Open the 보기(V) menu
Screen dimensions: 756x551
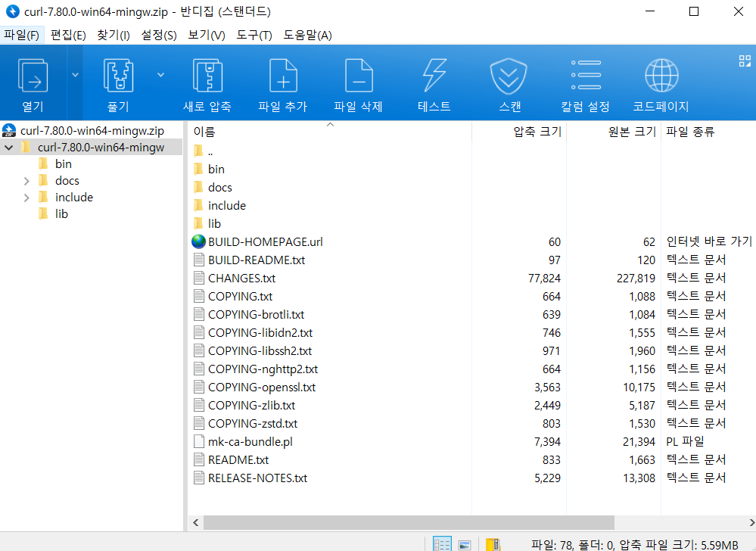(x=207, y=35)
